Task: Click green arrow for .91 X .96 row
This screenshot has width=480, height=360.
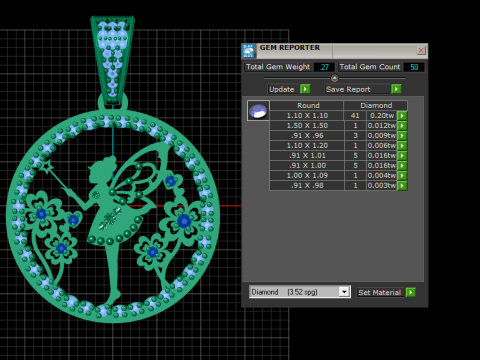Action: tap(402, 136)
